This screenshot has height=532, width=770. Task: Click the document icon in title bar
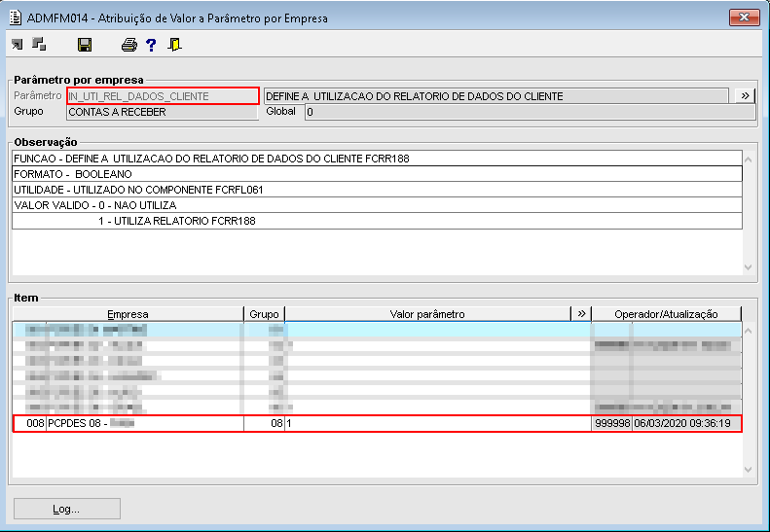(16, 18)
